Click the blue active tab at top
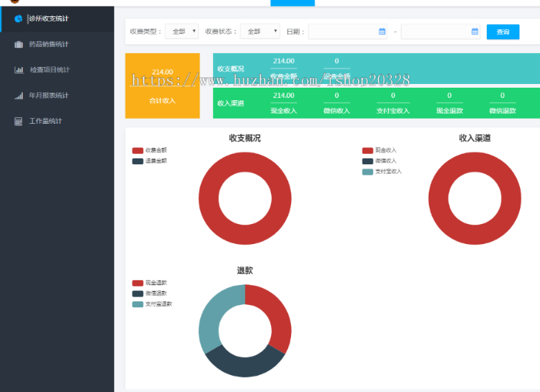 [x=292, y=3]
